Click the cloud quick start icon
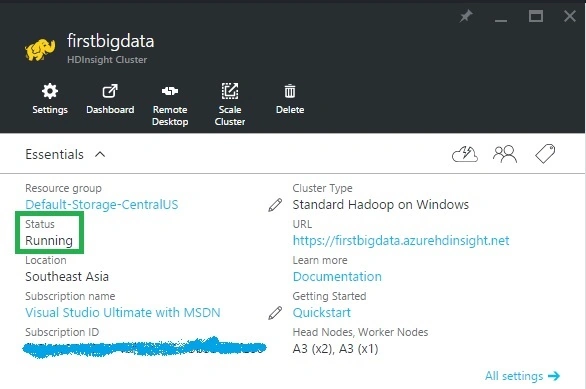This screenshot has height=389, width=586. tap(465, 154)
